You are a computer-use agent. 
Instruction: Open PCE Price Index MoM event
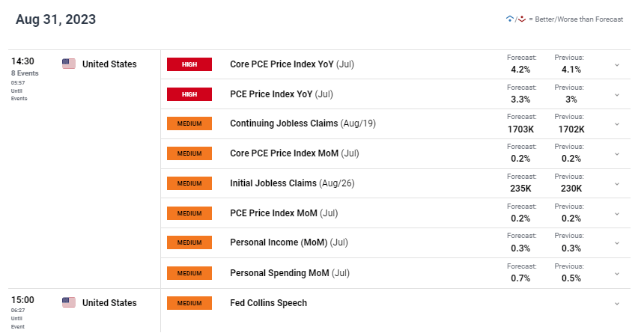coord(284,213)
